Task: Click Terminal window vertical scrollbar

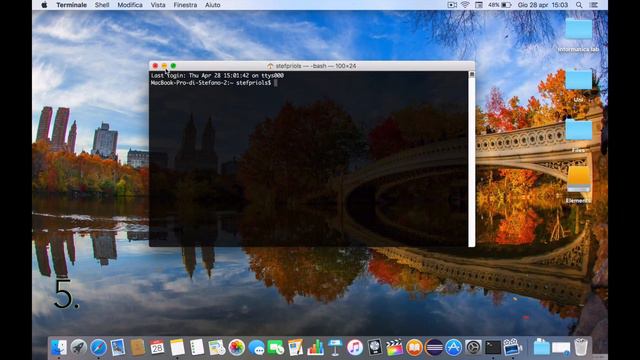Action: (472, 159)
